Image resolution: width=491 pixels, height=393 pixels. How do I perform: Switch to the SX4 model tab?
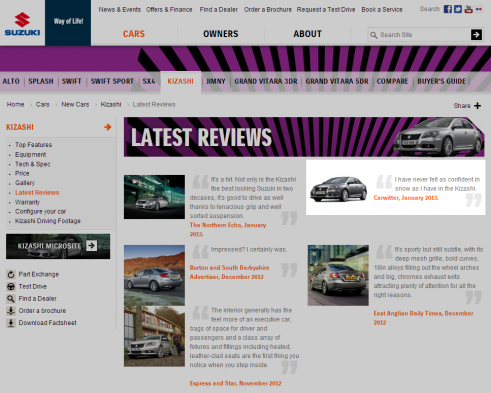[149, 81]
